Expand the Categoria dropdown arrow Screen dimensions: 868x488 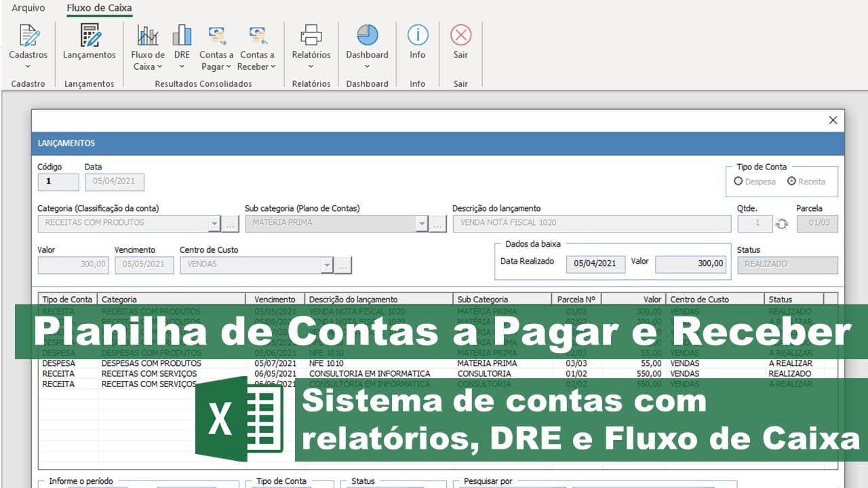click(x=214, y=223)
